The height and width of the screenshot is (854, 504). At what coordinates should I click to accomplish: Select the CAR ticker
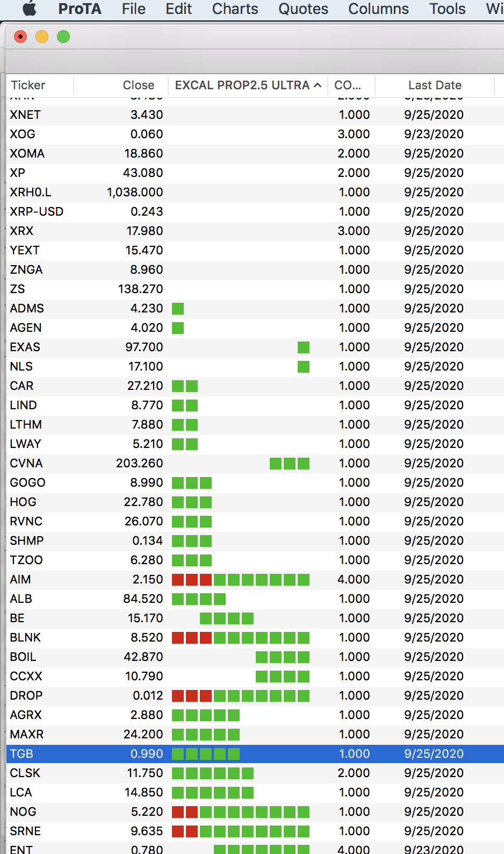click(x=21, y=386)
